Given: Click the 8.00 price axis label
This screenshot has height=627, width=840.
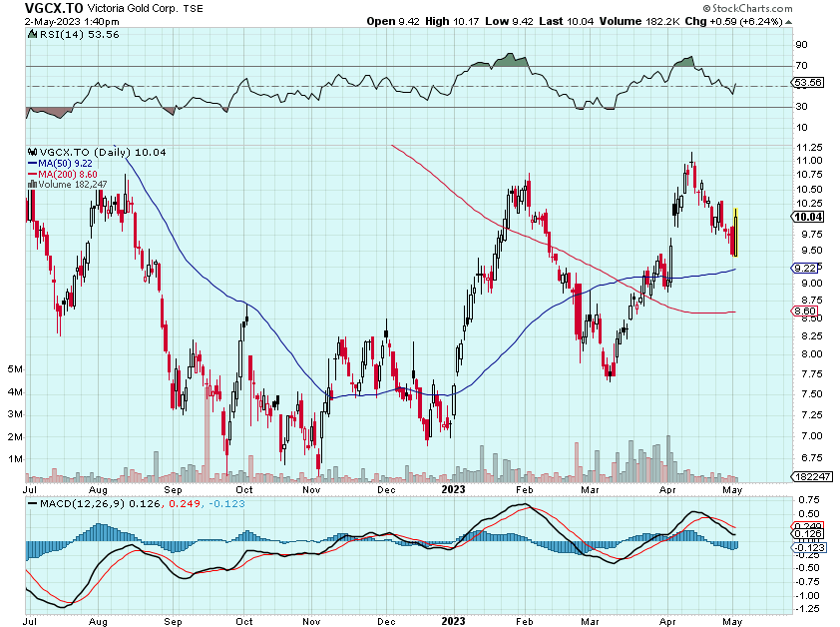Looking at the screenshot, I should [812, 354].
